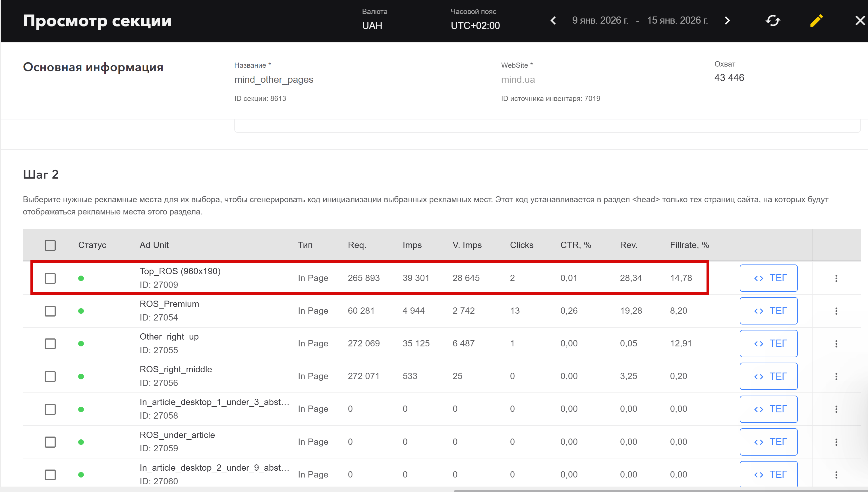Open three-dot menu for Top_ROS row
Viewport: 868px width, 492px height.
tap(836, 278)
